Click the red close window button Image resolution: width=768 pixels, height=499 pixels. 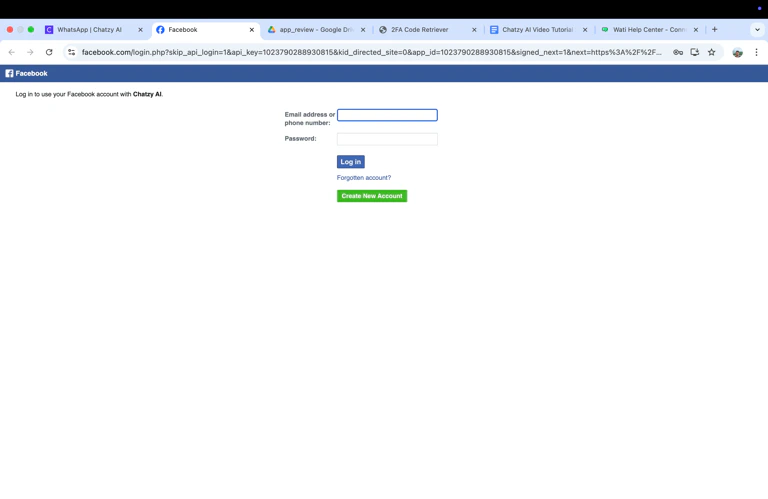[10, 30]
